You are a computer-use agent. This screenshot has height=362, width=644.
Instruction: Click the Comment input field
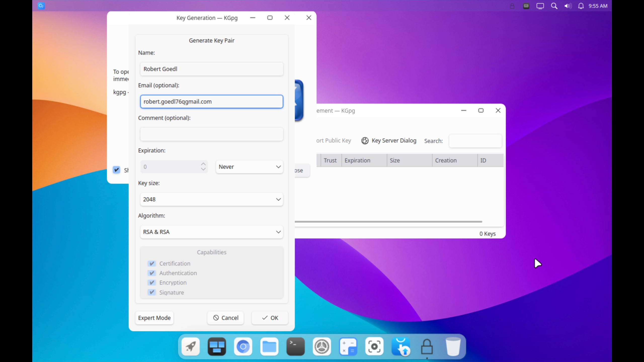pos(212,134)
